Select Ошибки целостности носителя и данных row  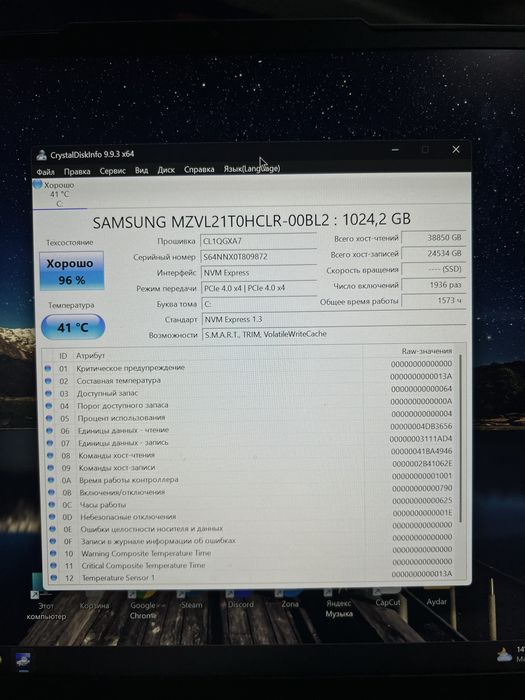[x=249, y=529]
